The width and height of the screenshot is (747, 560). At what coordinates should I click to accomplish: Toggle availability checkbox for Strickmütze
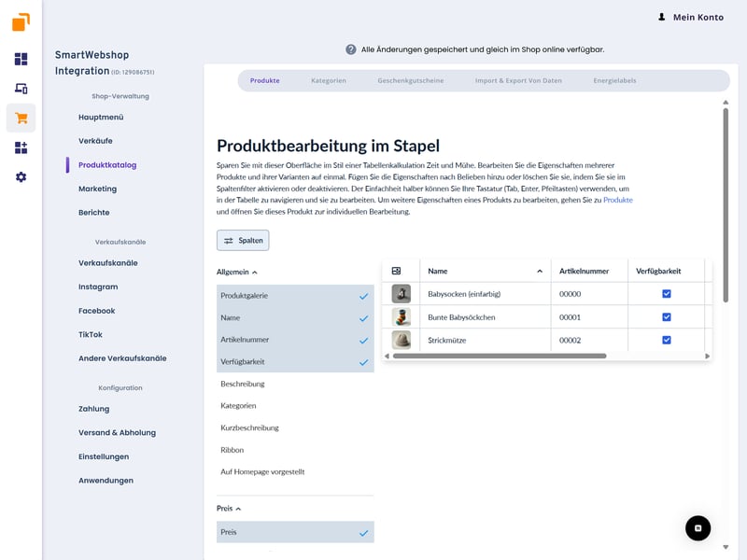click(x=667, y=340)
